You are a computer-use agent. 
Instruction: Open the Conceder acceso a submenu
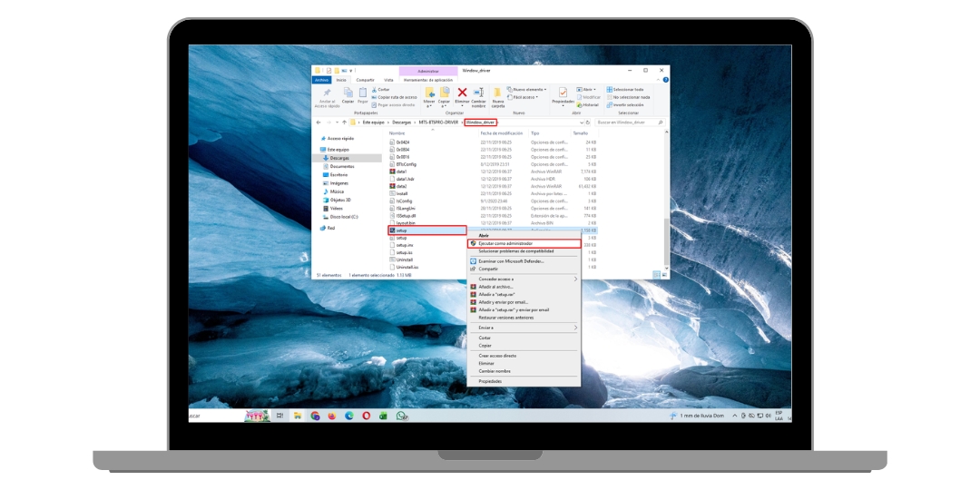click(523, 279)
